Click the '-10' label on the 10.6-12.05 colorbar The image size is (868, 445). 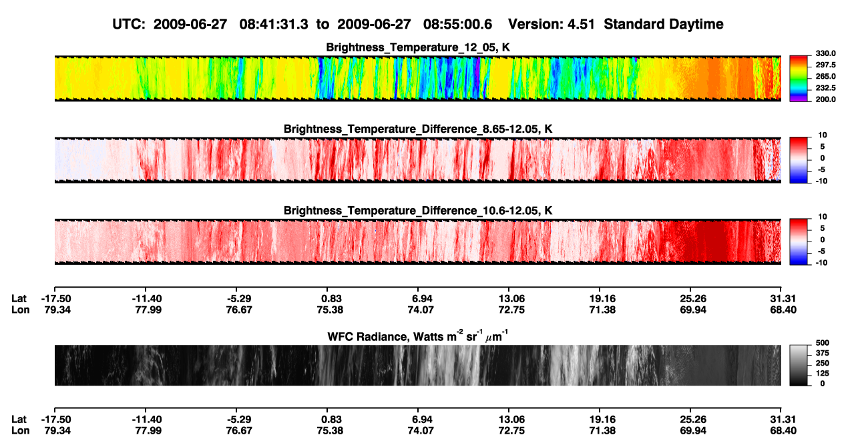pos(821,263)
